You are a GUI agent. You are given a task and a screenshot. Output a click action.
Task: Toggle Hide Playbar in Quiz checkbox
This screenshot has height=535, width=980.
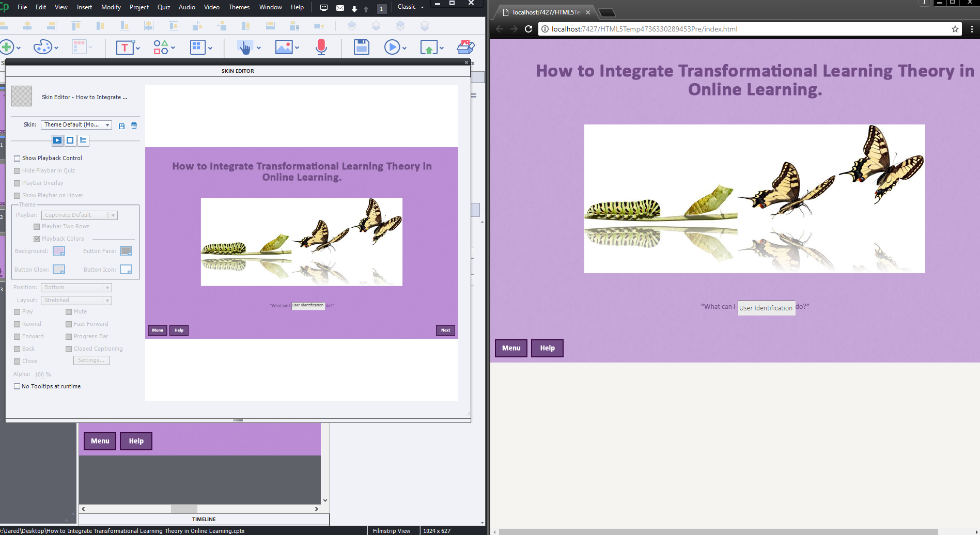pyautogui.click(x=17, y=170)
